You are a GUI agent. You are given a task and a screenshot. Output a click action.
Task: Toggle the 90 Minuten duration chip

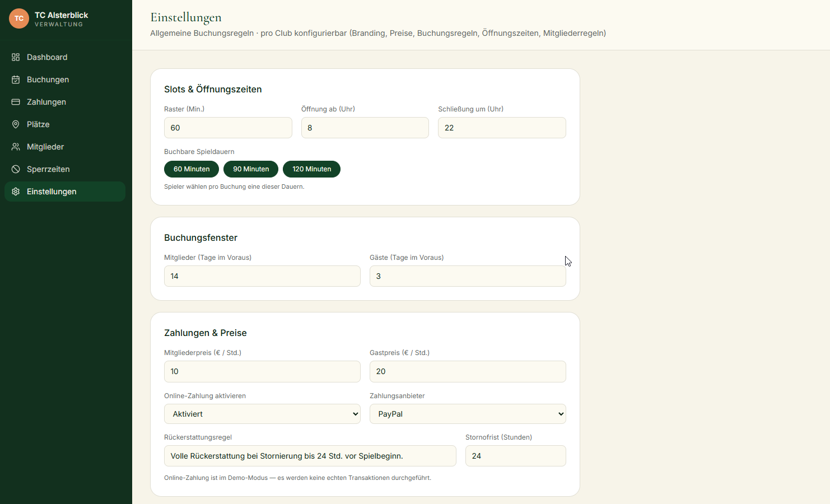(x=251, y=169)
